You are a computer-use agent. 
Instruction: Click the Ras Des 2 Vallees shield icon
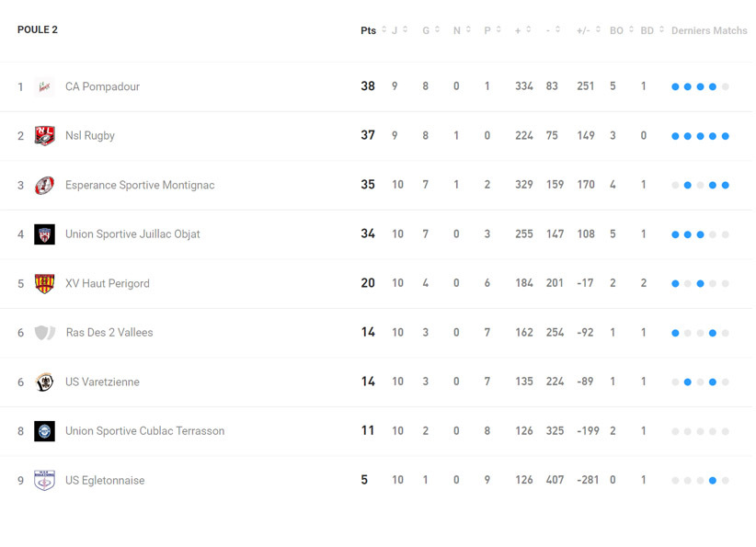44,333
